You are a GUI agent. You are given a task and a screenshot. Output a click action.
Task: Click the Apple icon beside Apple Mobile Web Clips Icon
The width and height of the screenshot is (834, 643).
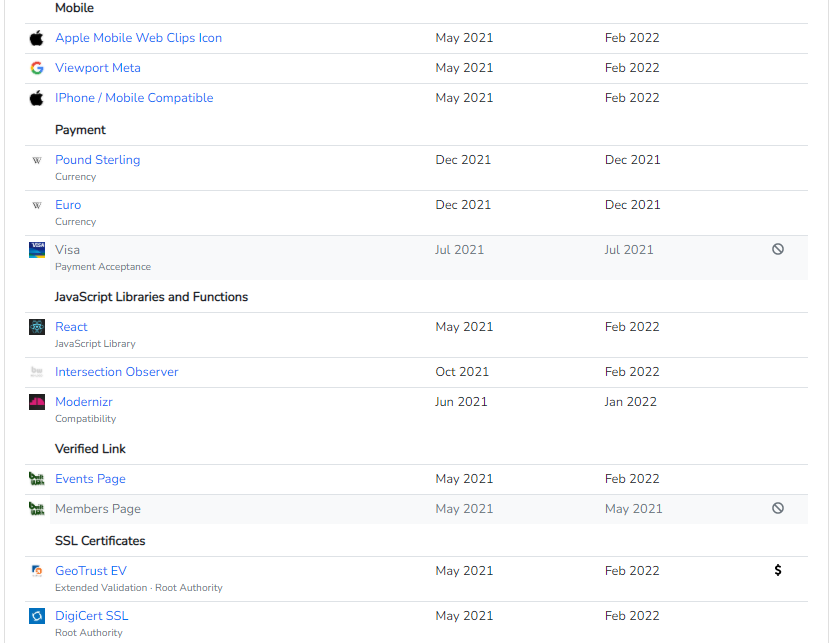pos(36,38)
